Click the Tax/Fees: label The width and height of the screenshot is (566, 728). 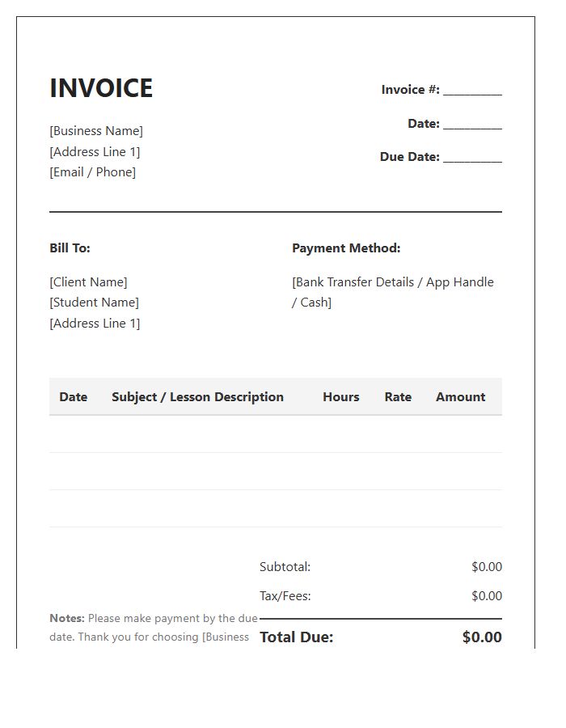point(285,596)
